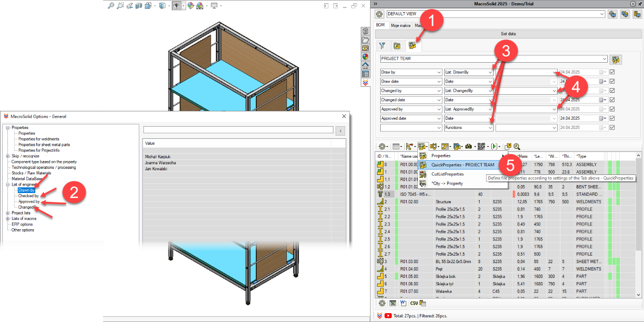
Task: Click the pin icon in MacroSolid title bar
Action: [x=640, y=4]
